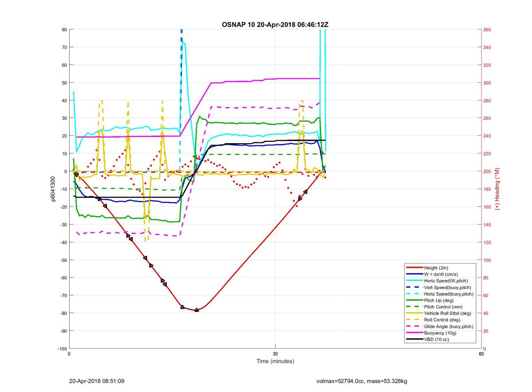This screenshot has width=532, height=392.
Task: Click the 30 tick on Time axis
Action: coord(275,354)
